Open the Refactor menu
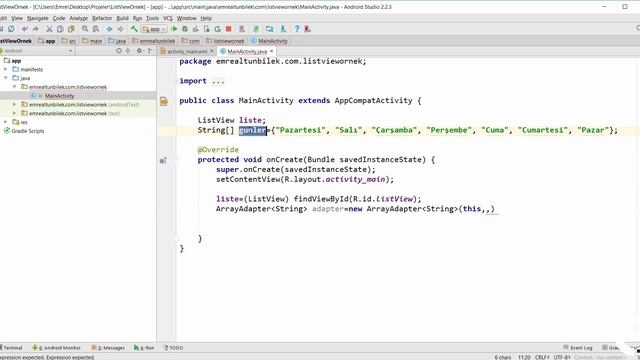 click(102, 18)
